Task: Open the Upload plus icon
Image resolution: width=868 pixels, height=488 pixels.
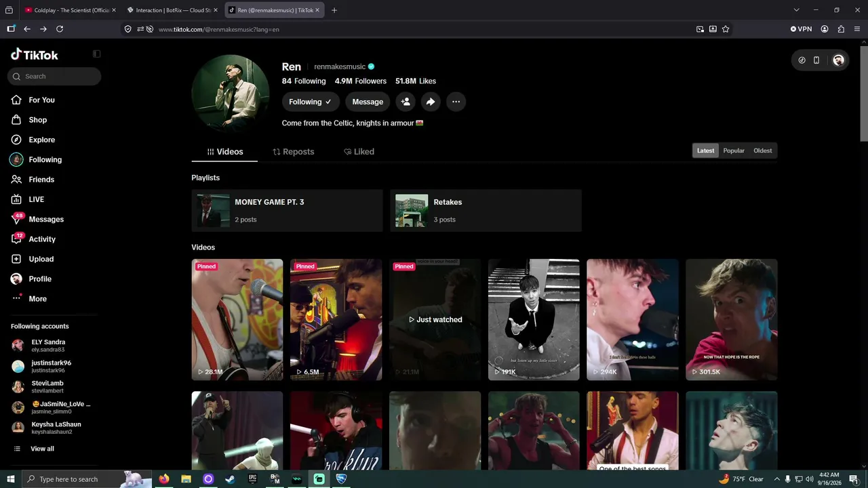Action: [16, 259]
